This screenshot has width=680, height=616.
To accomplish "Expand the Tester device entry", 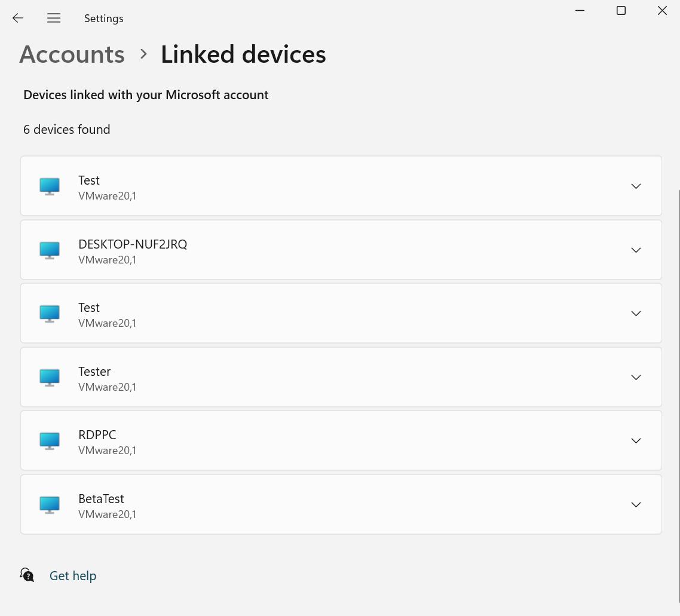I will [636, 377].
